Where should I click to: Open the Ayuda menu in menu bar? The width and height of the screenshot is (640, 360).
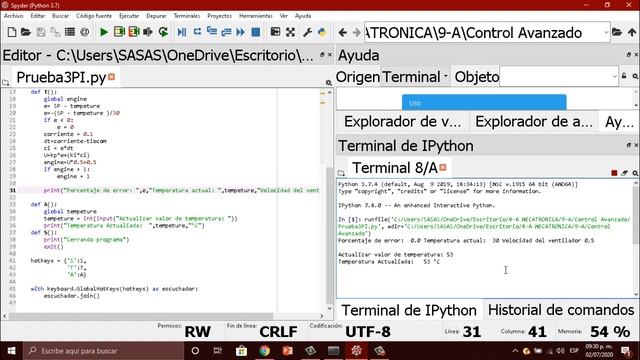pyautogui.click(x=303, y=16)
